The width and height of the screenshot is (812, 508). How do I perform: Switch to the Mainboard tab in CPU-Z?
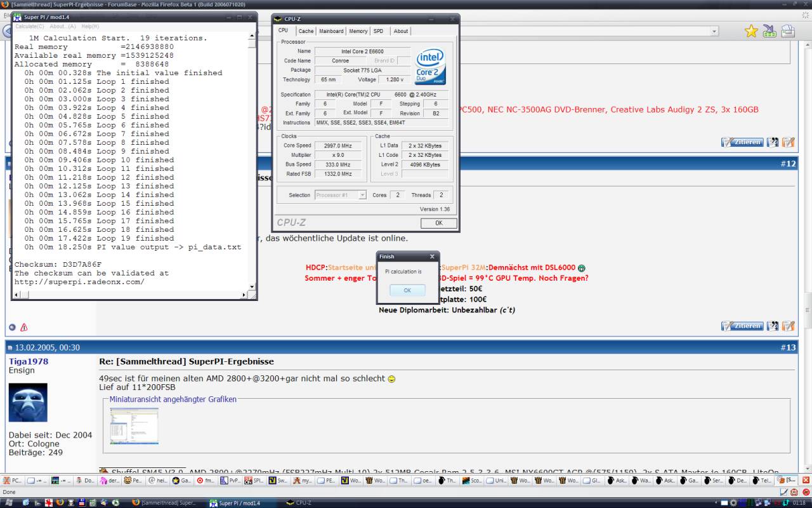[331, 31]
